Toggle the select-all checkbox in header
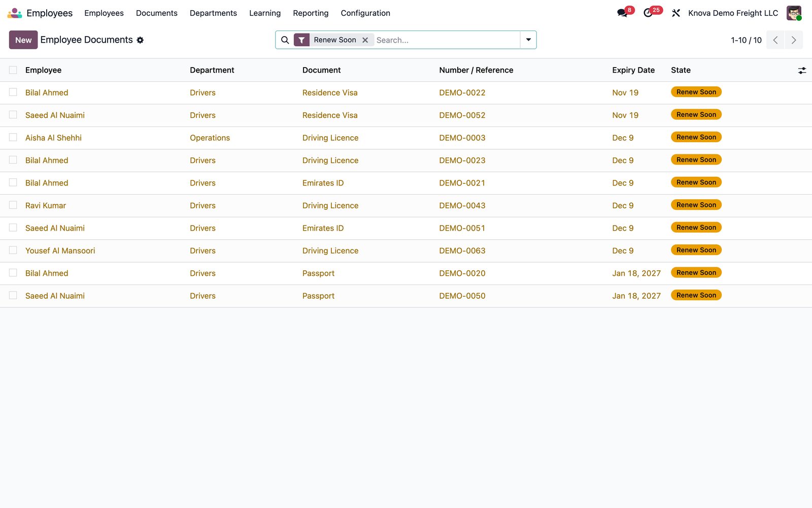Viewport: 812px width, 508px height. click(13, 70)
